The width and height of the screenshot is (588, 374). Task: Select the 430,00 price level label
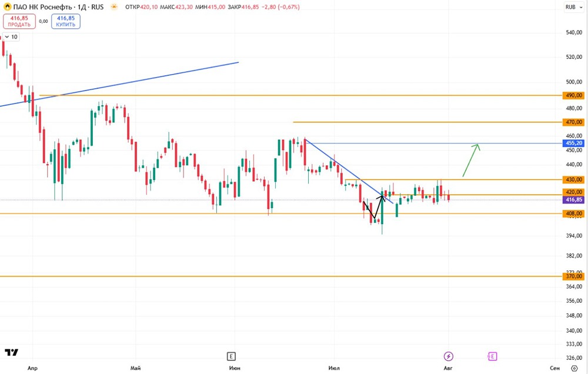pos(573,180)
